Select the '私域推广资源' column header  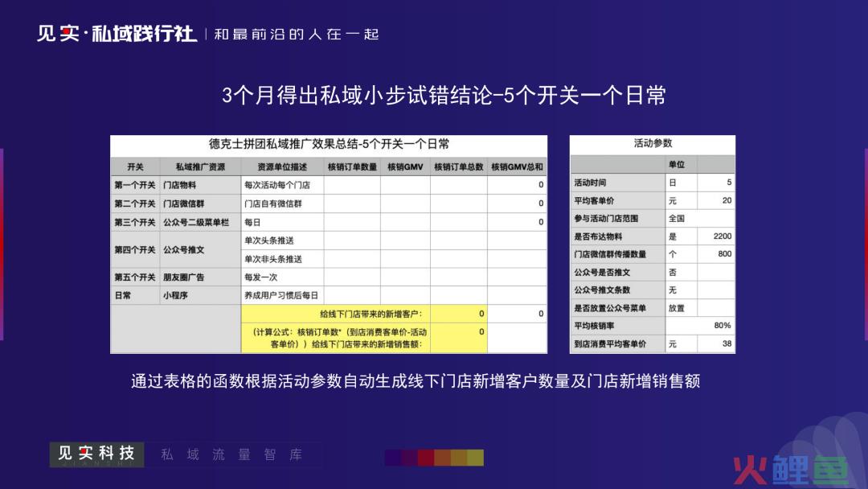tap(200, 166)
